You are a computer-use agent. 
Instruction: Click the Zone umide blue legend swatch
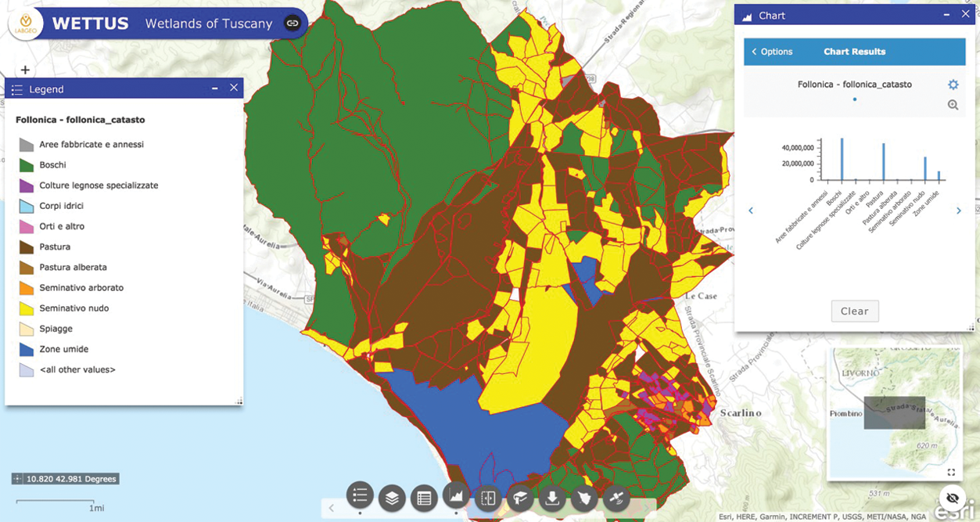coord(27,349)
